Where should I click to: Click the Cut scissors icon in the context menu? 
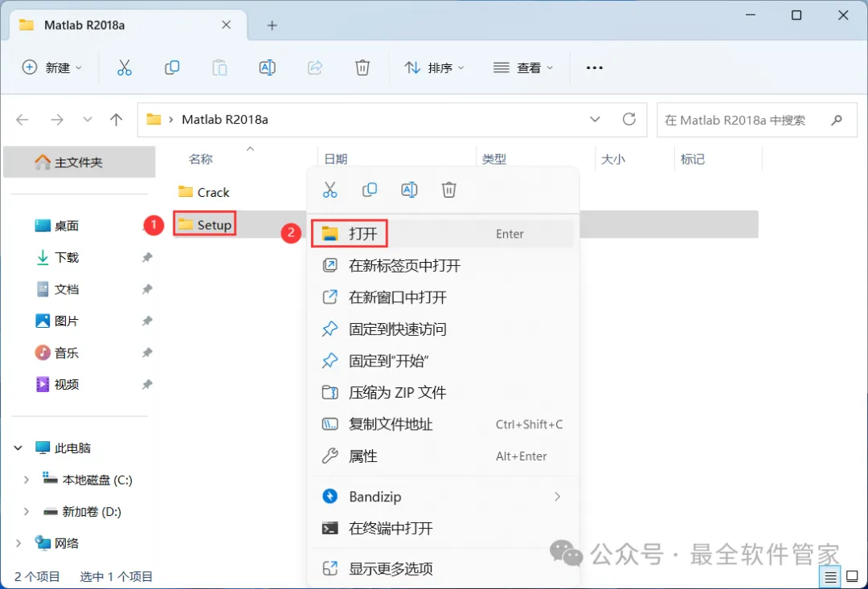click(x=330, y=190)
